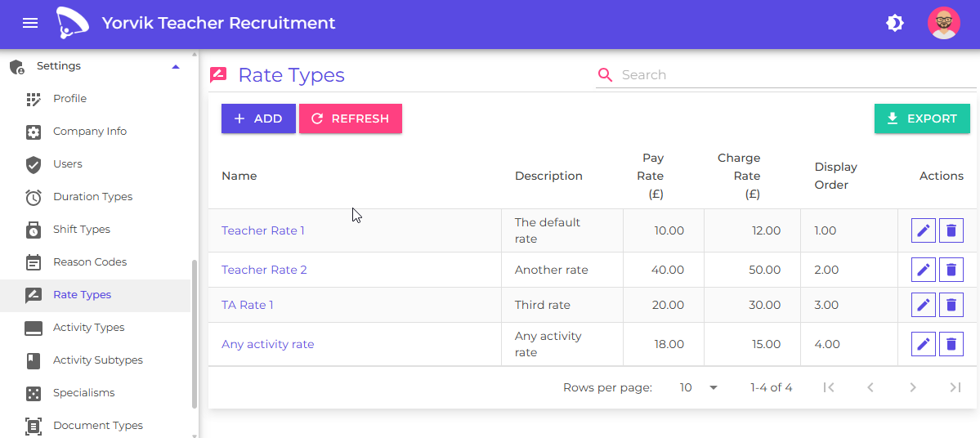980x438 pixels.
Task: Open the Teacher Rate 1 link
Action: pyautogui.click(x=263, y=230)
